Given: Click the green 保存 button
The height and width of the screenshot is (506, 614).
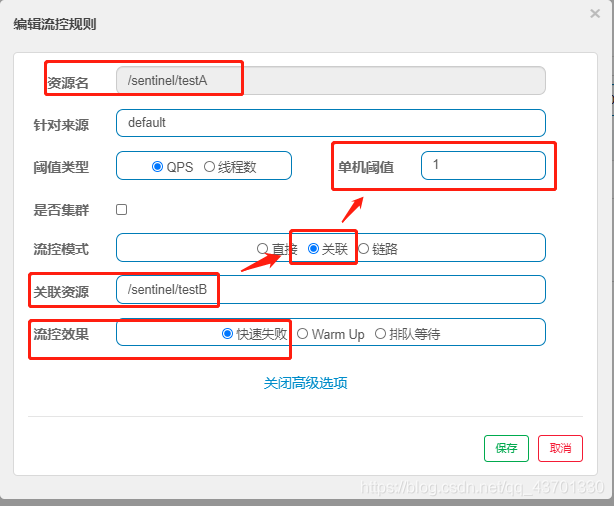Looking at the screenshot, I should point(506,448).
